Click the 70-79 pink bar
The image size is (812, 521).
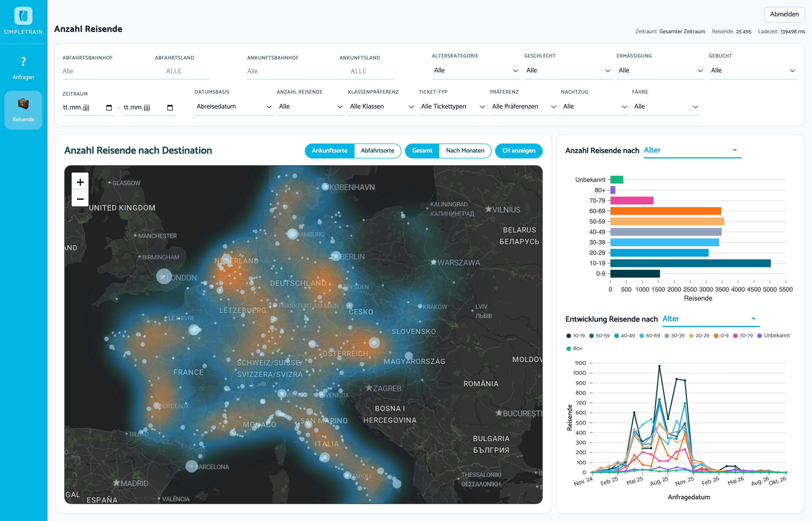point(632,201)
